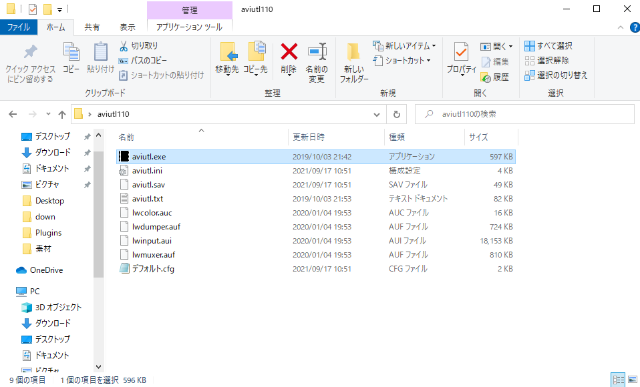
Task: Open the File (ファイル) menu
Action: click(x=18, y=27)
